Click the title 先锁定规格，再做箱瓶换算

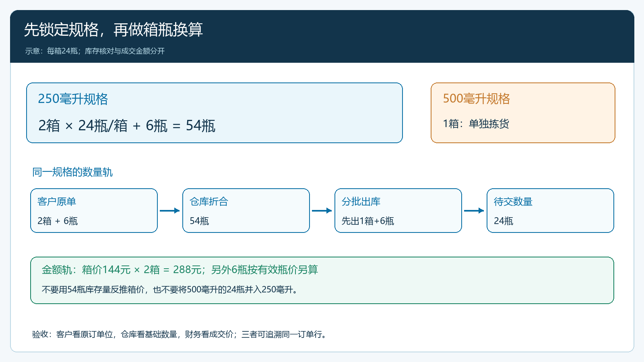113,30
